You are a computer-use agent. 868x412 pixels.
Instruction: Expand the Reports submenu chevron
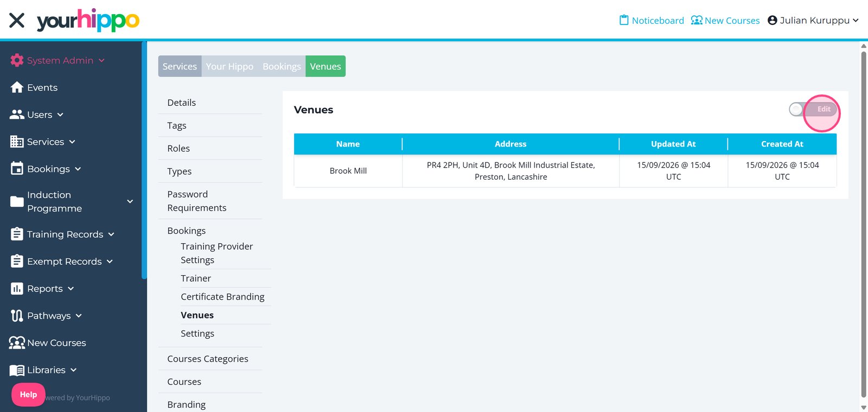pos(71,288)
